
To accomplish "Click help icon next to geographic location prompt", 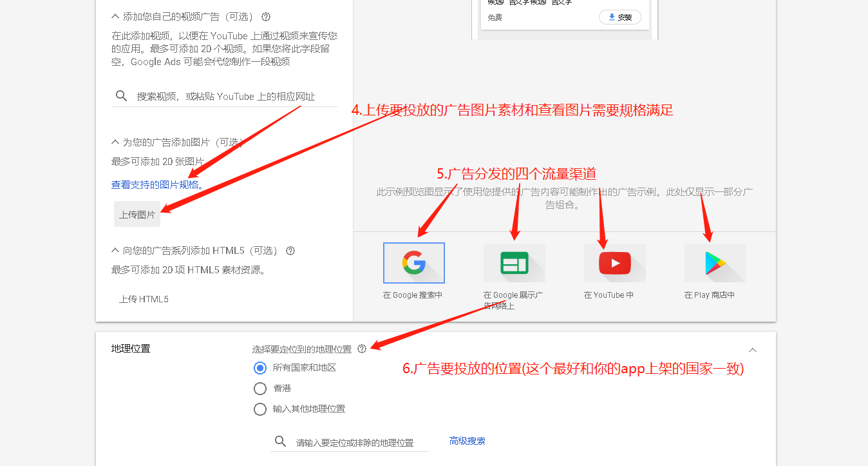I will click(362, 349).
